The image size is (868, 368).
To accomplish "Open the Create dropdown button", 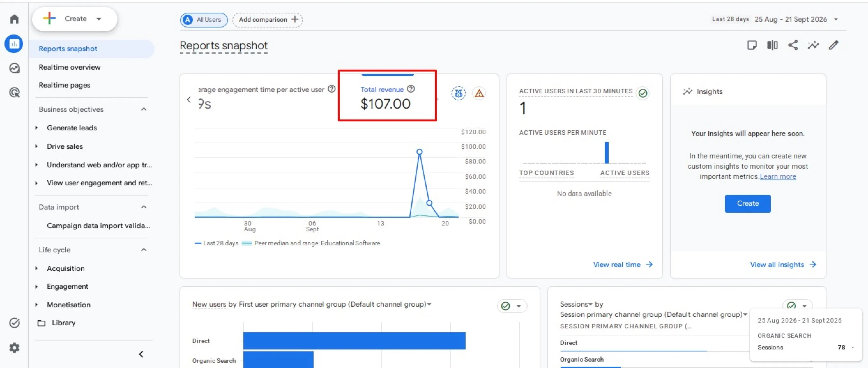I will [x=74, y=19].
